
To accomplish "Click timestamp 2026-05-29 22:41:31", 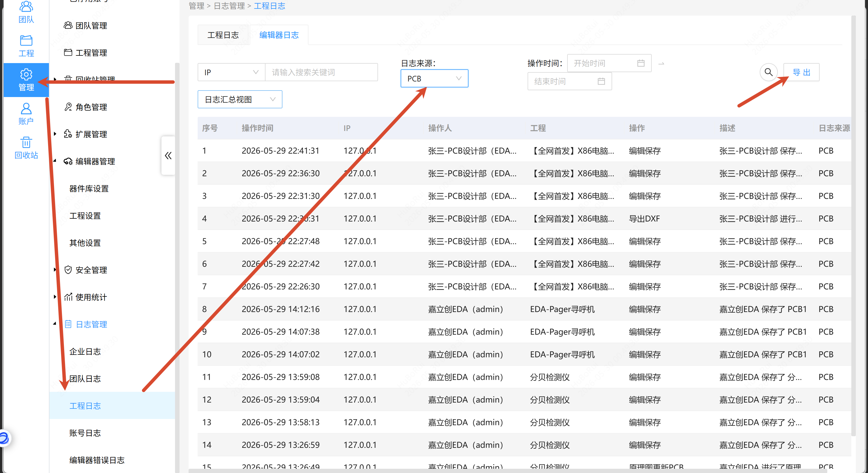I will click(x=280, y=151).
